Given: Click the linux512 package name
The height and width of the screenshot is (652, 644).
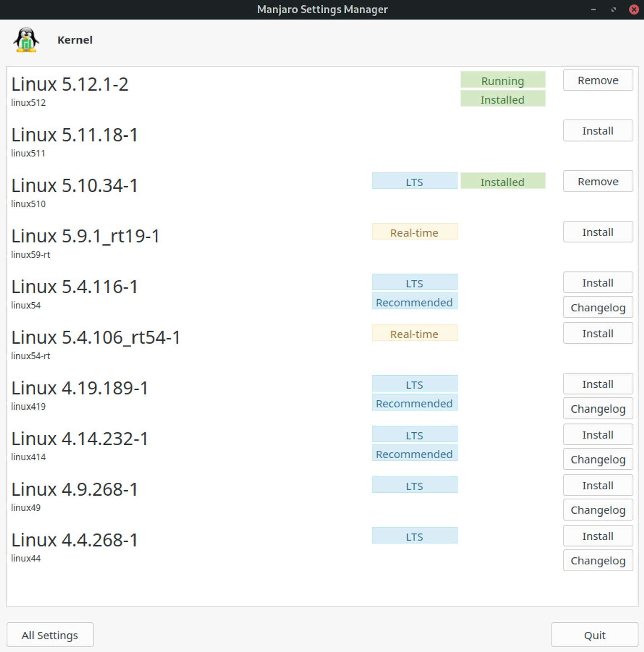Looking at the screenshot, I should [x=29, y=103].
